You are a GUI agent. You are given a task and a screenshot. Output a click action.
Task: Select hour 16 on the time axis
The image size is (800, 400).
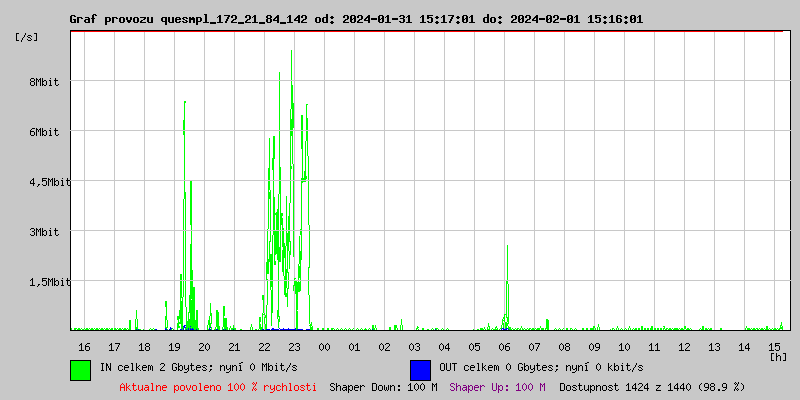pyautogui.click(x=84, y=346)
